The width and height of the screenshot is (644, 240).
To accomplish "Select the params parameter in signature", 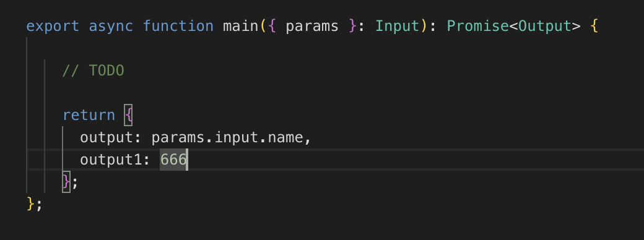I will [312, 27].
